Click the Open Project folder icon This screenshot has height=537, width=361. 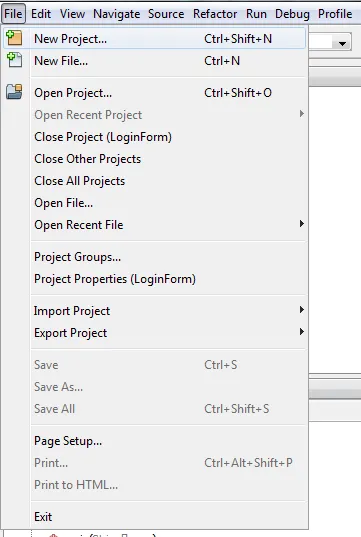[x=14, y=92]
